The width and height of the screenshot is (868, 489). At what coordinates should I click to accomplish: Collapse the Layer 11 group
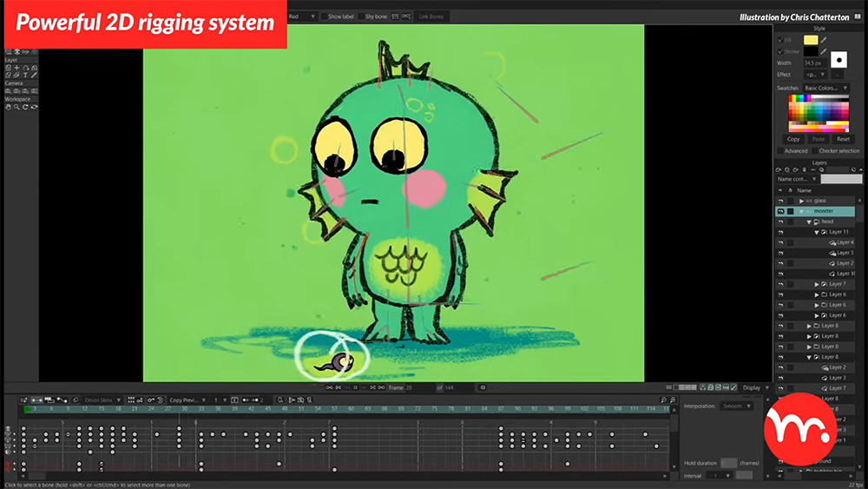pos(817,233)
